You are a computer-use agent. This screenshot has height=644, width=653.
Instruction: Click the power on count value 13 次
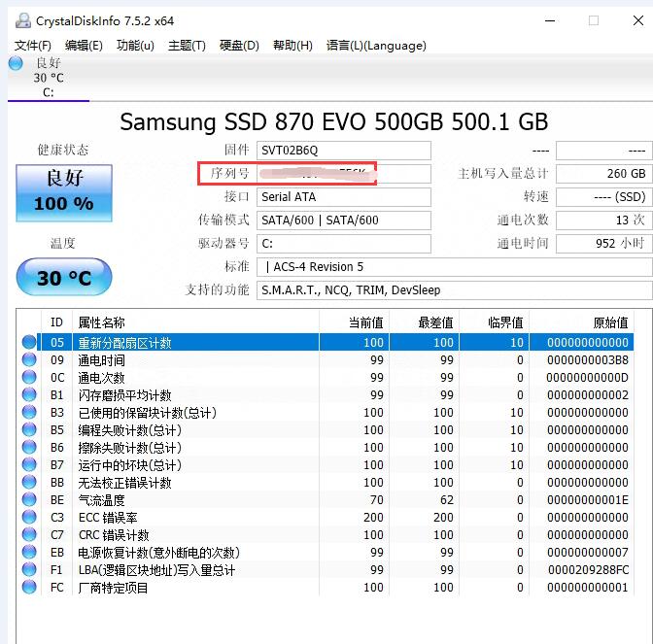pyautogui.click(x=603, y=220)
